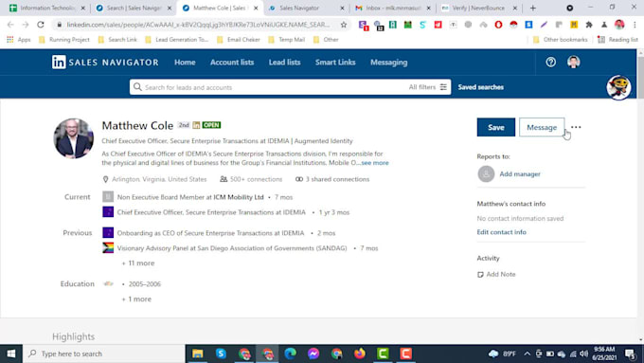Reload the page with refresh icon
Image resolution: width=644 pixels, height=363 pixels.
pyautogui.click(x=40, y=25)
